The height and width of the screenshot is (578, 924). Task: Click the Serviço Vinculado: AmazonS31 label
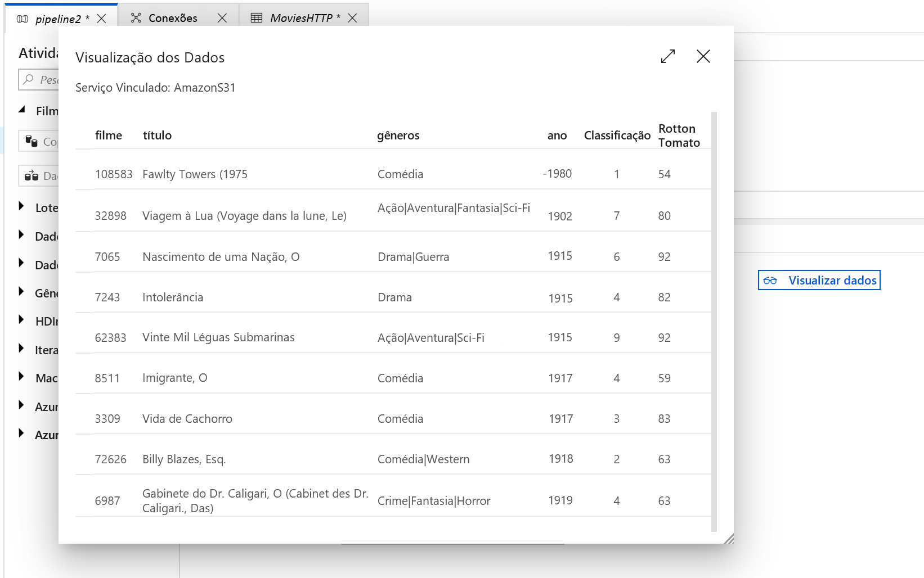point(155,88)
